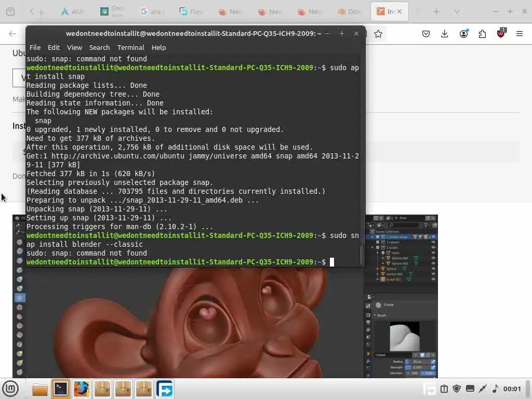
Task: Open the terminal View menu
Action: click(x=74, y=47)
